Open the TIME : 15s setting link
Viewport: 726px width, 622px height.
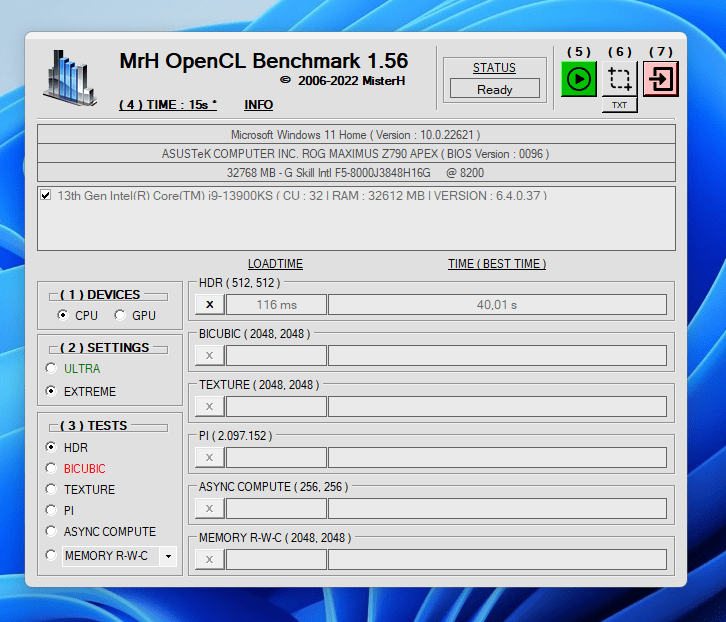168,105
